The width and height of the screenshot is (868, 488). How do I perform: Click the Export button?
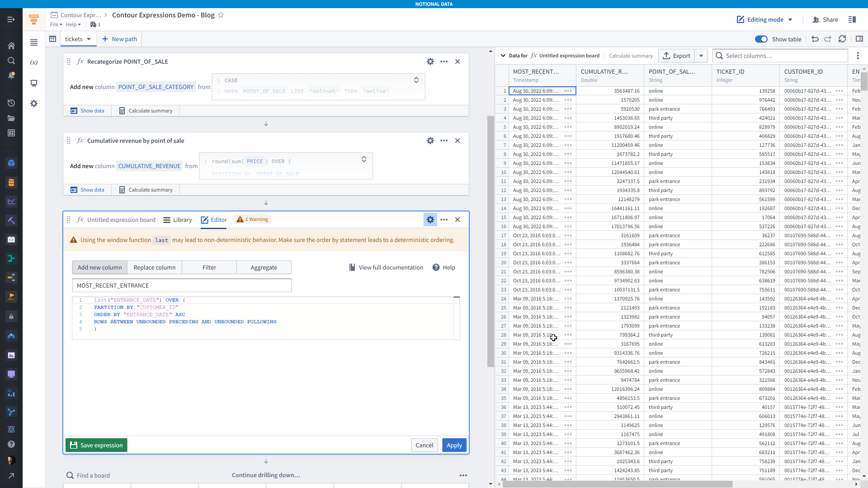(x=677, y=56)
